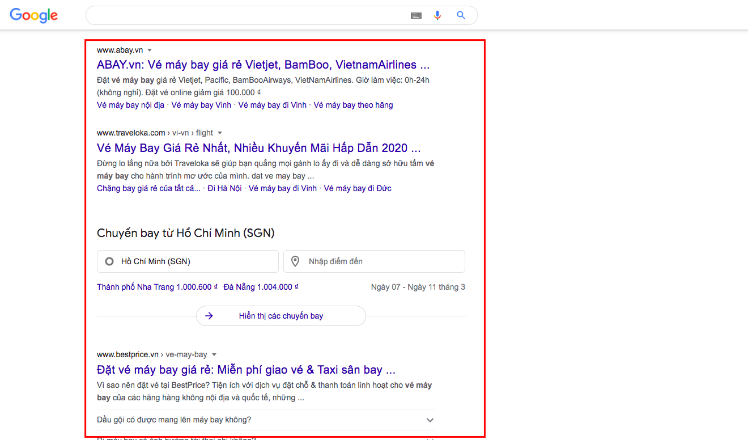Click heading Chuyến bay từ Hồ Chí Minh (SGN)

click(186, 233)
